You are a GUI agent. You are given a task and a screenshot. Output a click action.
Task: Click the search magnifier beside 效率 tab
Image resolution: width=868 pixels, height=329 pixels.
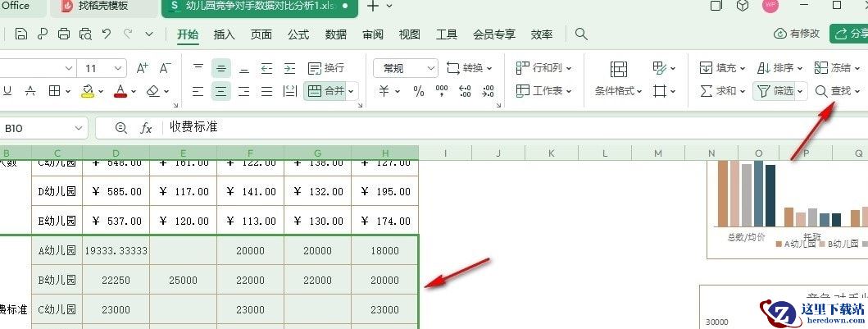[580, 34]
